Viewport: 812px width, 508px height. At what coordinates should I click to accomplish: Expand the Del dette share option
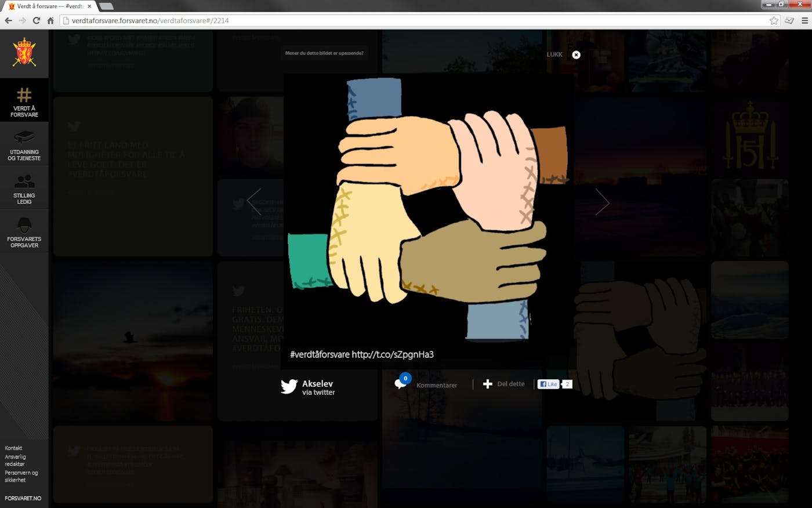point(503,384)
